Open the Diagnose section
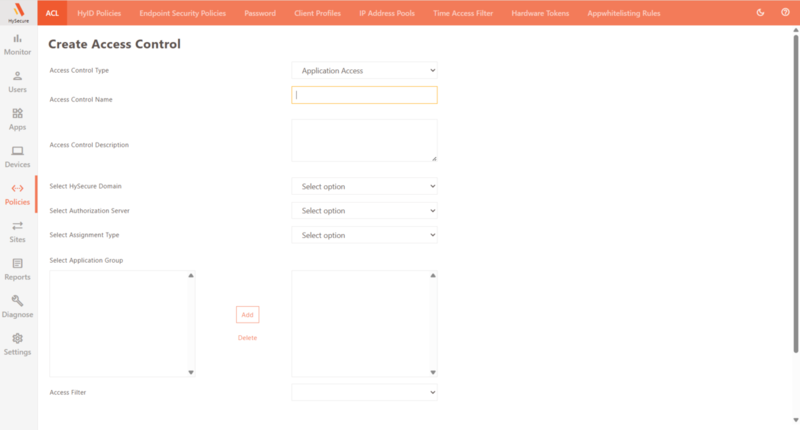The height and width of the screenshot is (430, 800). (17, 307)
